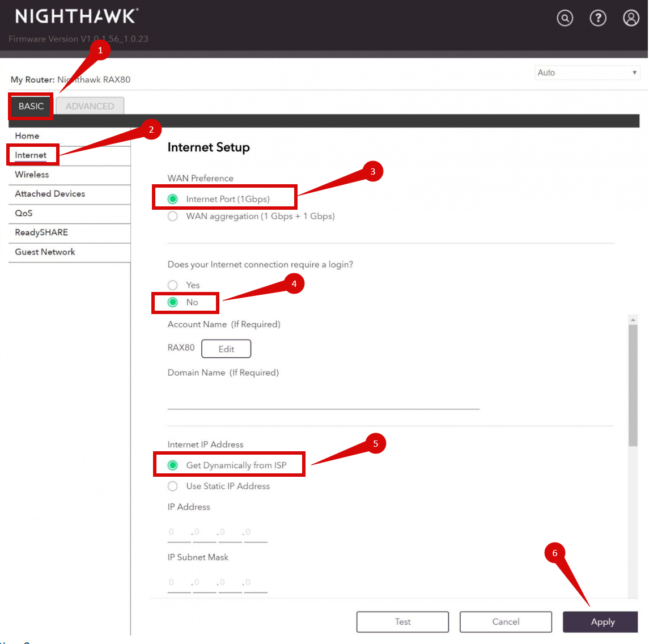Viewport: 649px width, 644px height.
Task: Click the Apply button
Action: click(x=600, y=622)
